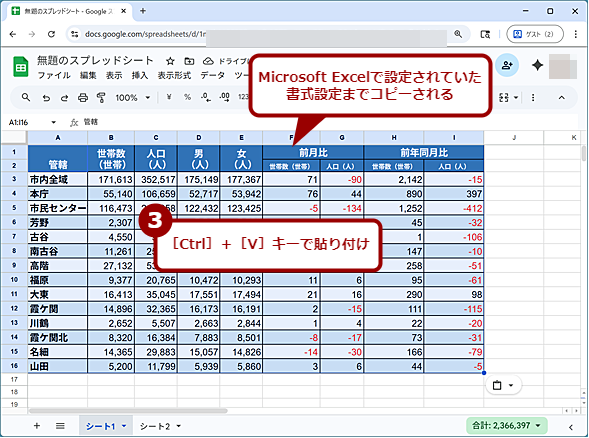Open the paste options clipboard dropdown

click(503, 385)
